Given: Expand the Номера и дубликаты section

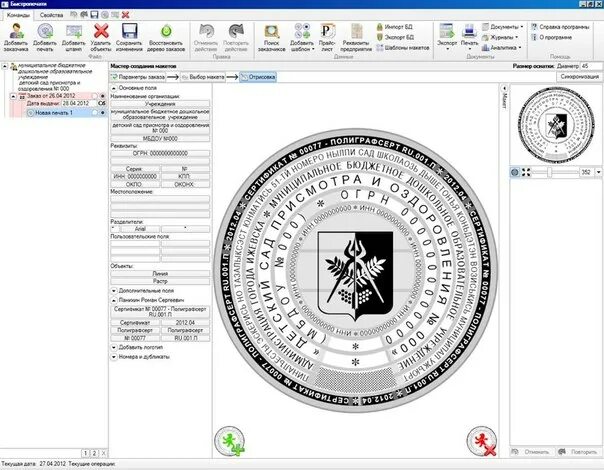Looking at the screenshot, I should (114, 357).
